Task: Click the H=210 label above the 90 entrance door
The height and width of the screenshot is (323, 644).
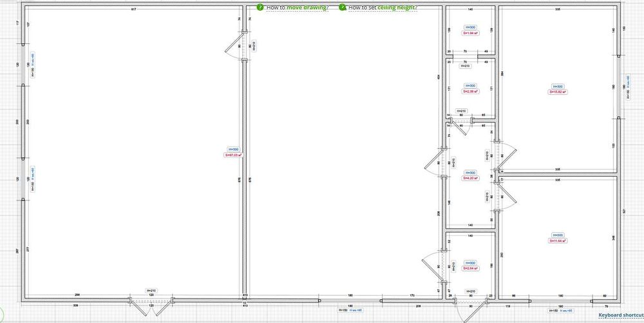Action: click(471, 291)
